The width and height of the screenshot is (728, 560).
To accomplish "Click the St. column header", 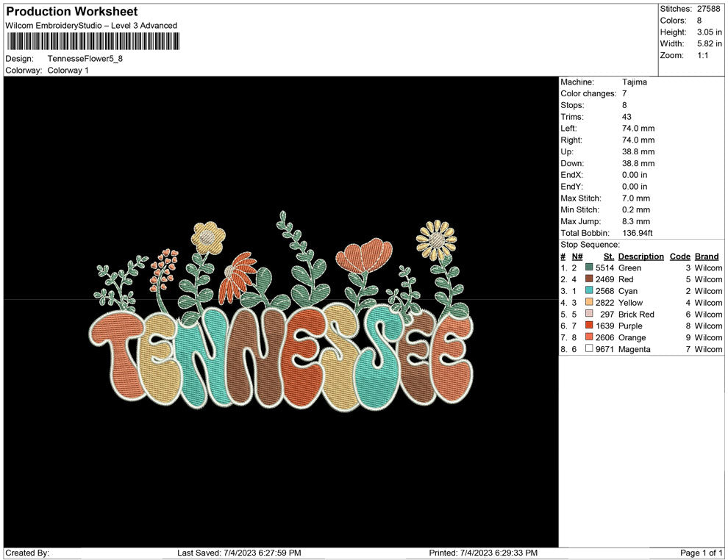I will tap(608, 256).
